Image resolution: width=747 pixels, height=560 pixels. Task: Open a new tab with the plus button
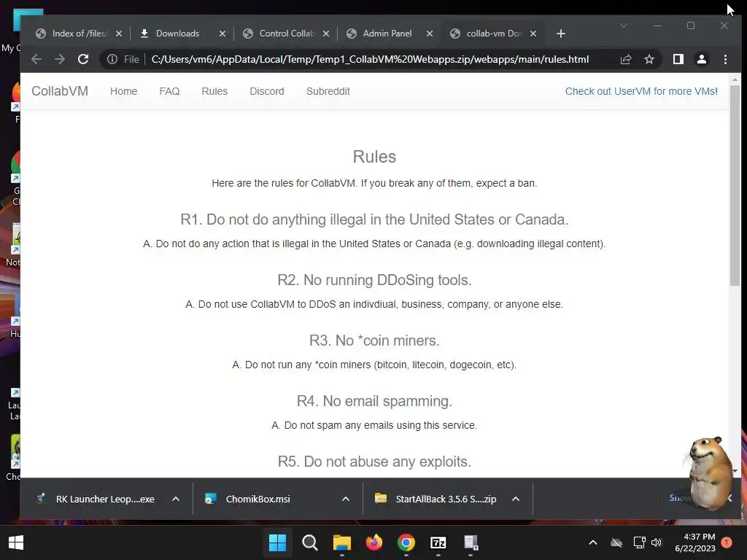point(561,34)
